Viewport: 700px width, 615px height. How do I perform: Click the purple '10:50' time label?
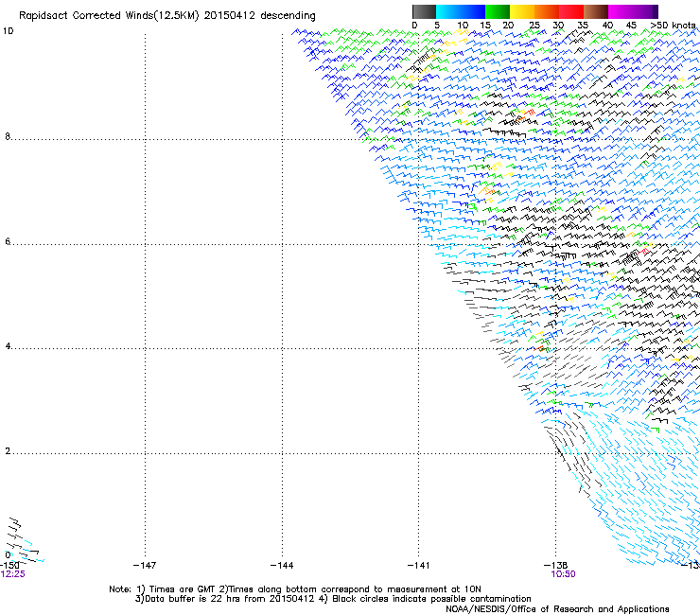(x=563, y=574)
